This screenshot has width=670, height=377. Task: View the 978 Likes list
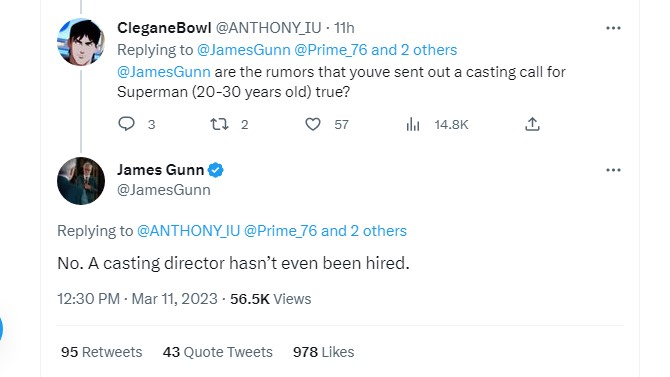tap(323, 352)
